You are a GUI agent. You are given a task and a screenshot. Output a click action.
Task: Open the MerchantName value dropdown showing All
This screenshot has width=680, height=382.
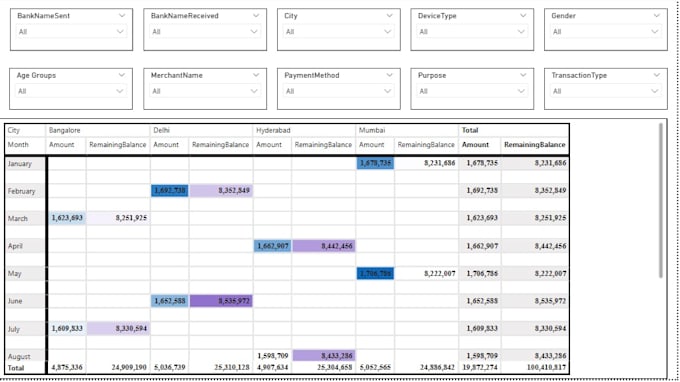[205, 91]
